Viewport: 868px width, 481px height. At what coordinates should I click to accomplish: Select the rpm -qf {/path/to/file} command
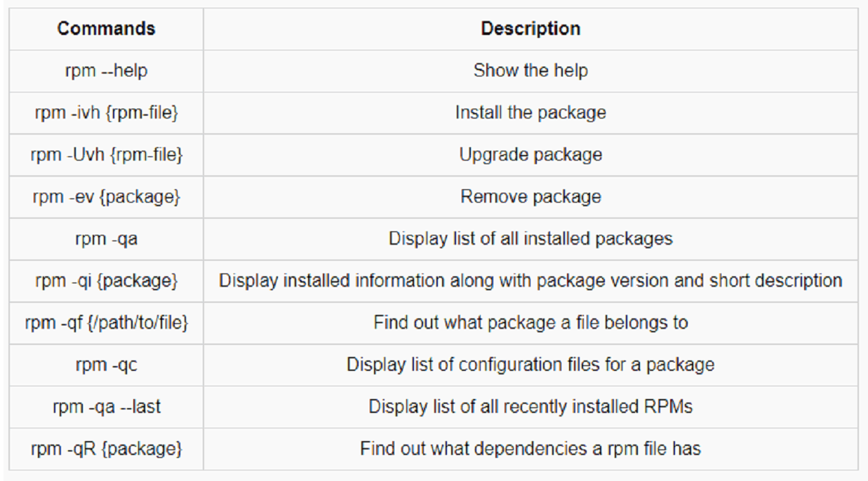pyautogui.click(x=106, y=323)
